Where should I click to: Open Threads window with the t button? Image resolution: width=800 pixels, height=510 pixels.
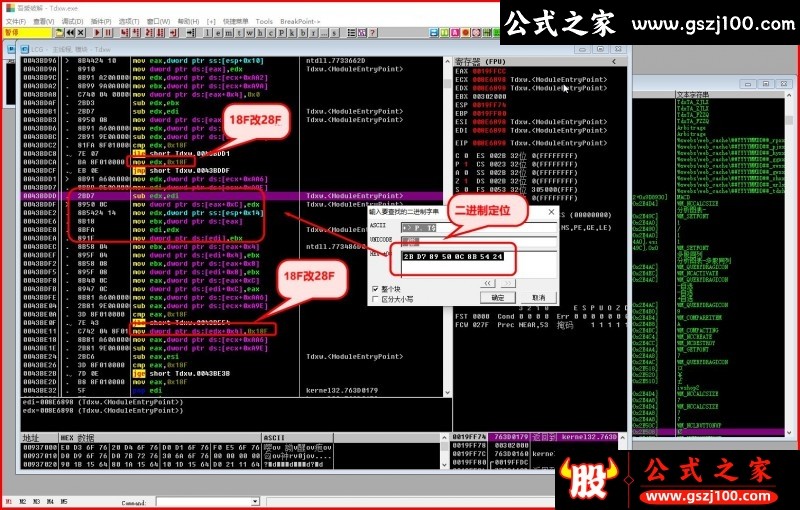[x=239, y=33]
